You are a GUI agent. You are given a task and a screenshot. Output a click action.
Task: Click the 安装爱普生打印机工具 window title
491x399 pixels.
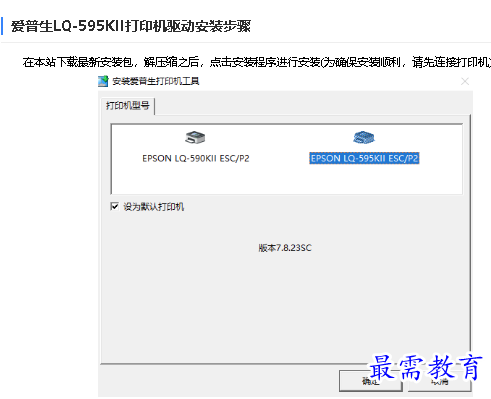coord(156,81)
